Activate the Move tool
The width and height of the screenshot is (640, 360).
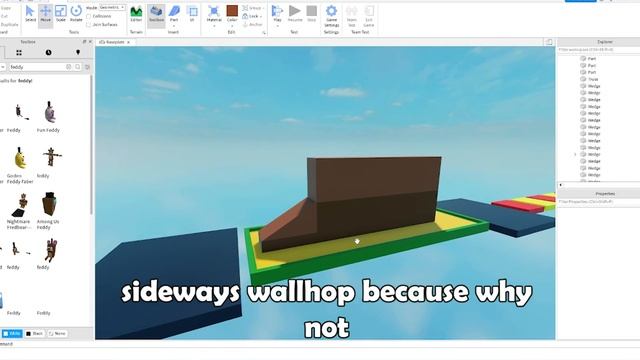click(x=46, y=14)
